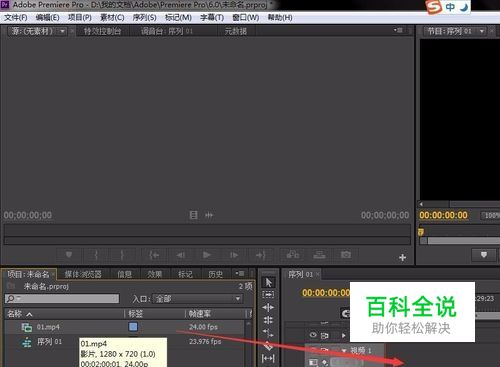Click the Sogou S input method icon
The width and height of the screenshot is (500, 367).
[x=434, y=7]
